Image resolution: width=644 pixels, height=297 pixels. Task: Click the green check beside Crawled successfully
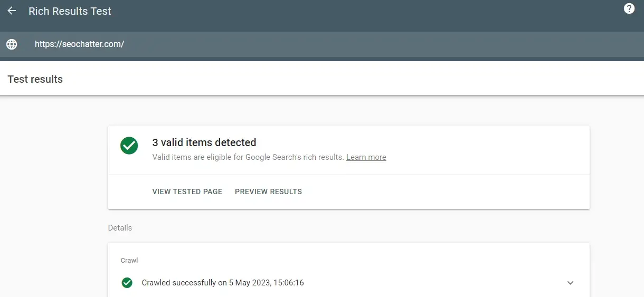click(x=127, y=283)
